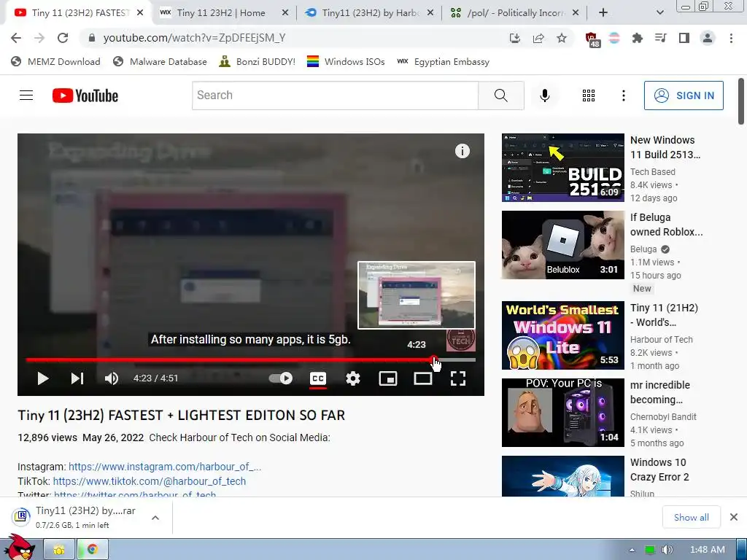Viewport: 747px width, 560px height.
Task: Open Bonzi BUDDY! bookmark
Action: click(x=258, y=62)
